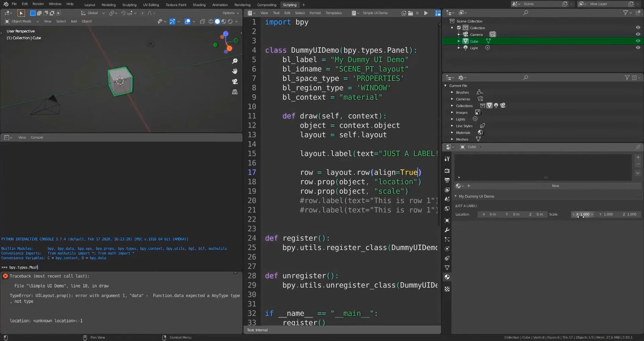Image resolution: width=644 pixels, height=341 pixels.
Task: Open the Templates menu in text editor
Action: pyautogui.click(x=333, y=13)
